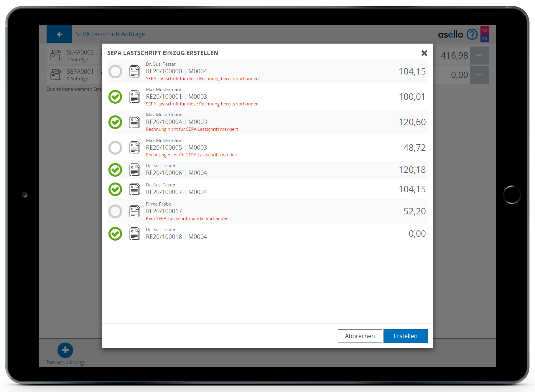Click the invoice icon for RE20/100006

(x=135, y=170)
